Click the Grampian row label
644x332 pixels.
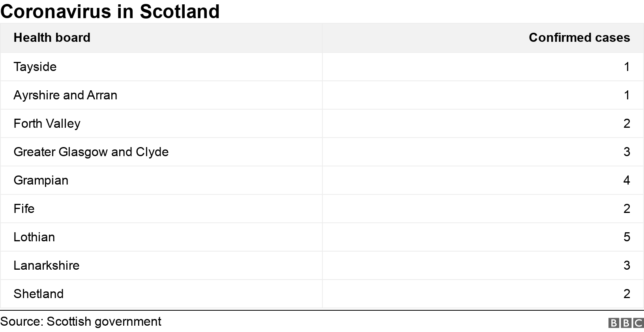click(41, 180)
